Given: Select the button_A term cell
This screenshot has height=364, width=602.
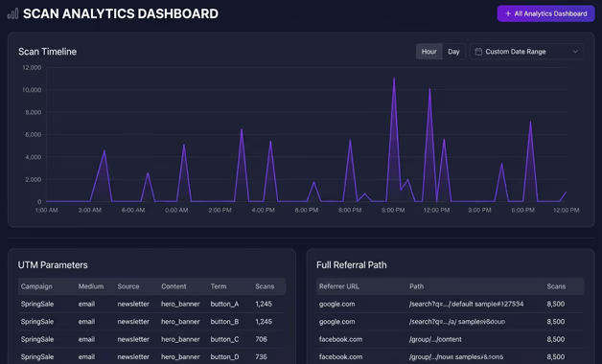Looking at the screenshot, I should click(x=224, y=305).
